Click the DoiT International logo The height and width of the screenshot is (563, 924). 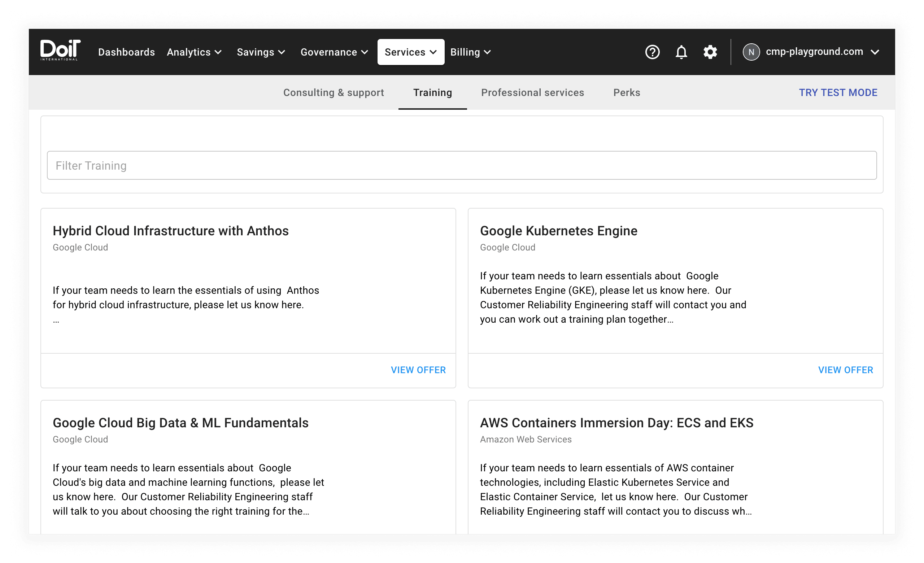point(60,50)
